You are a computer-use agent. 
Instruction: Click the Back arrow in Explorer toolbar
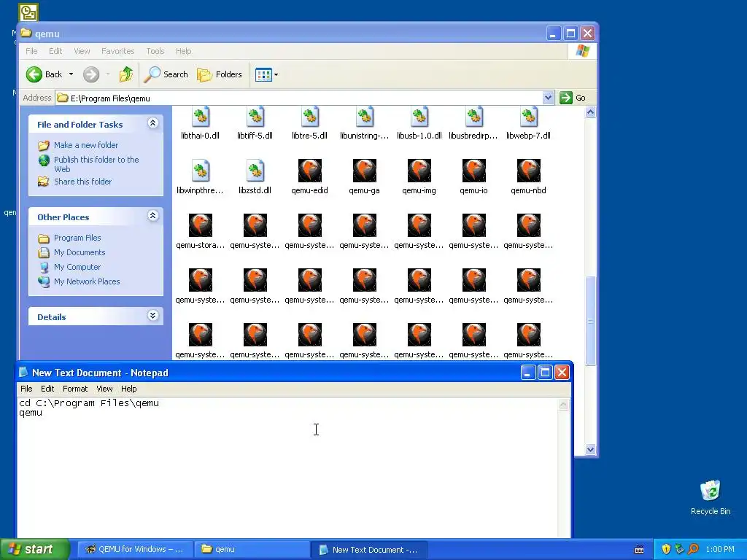tap(34, 74)
